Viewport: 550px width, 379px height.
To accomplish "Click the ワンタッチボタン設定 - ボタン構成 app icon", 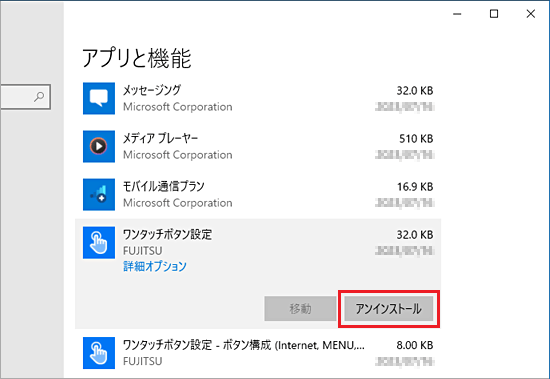I will tap(99, 353).
